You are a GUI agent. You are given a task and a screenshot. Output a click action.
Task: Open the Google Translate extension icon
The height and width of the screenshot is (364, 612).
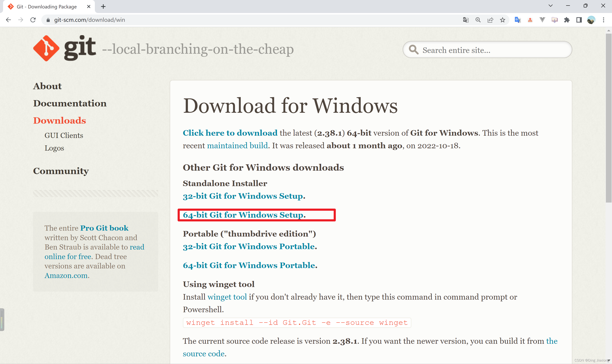click(518, 20)
